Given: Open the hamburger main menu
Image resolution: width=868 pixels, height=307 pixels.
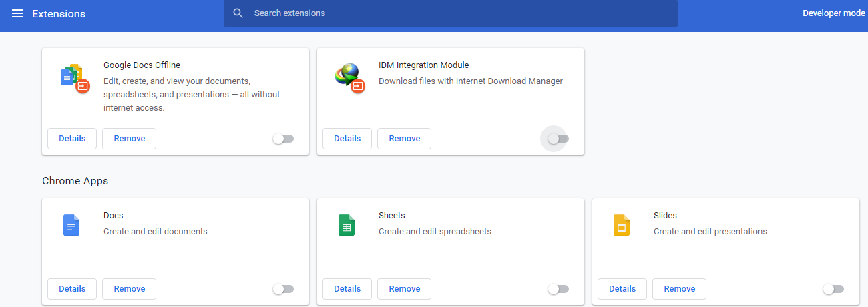Looking at the screenshot, I should (17, 13).
